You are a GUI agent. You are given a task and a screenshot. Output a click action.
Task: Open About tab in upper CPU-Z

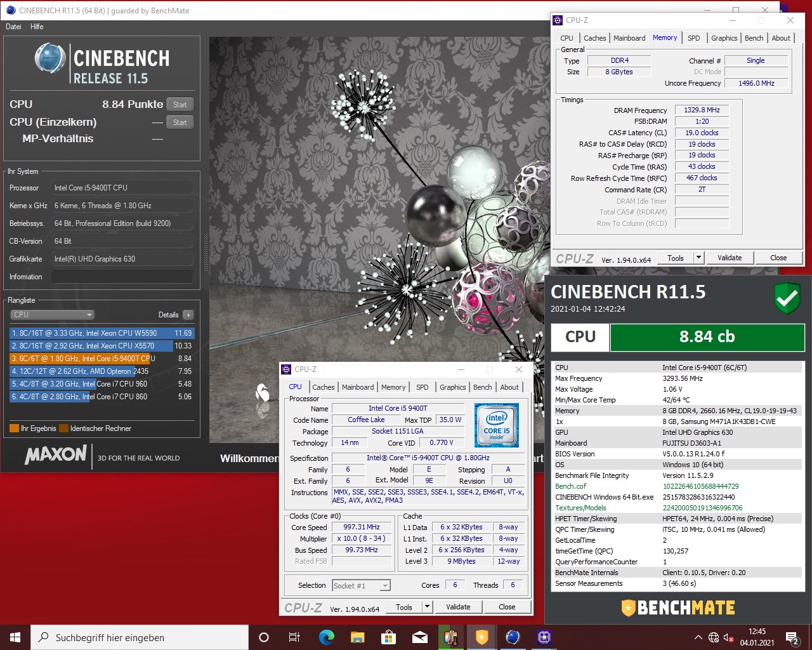click(x=781, y=38)
